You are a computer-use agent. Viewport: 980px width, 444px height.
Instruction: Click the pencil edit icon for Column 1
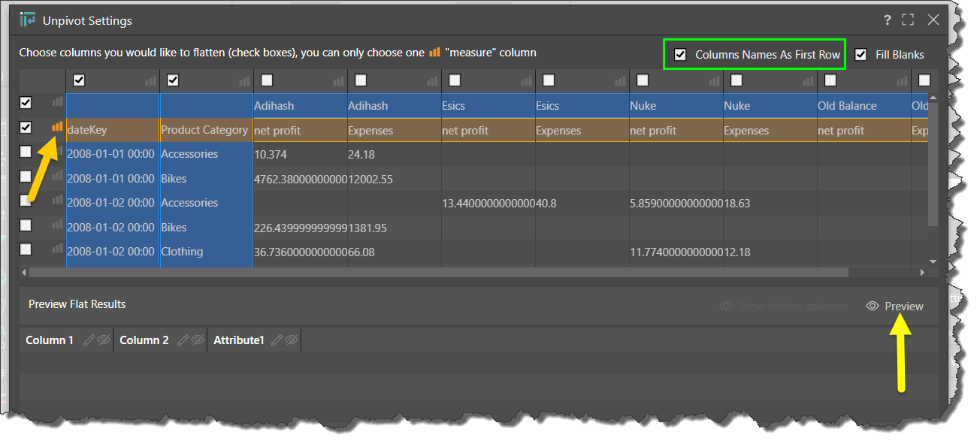pyautogui.click(x=89, y=340)
